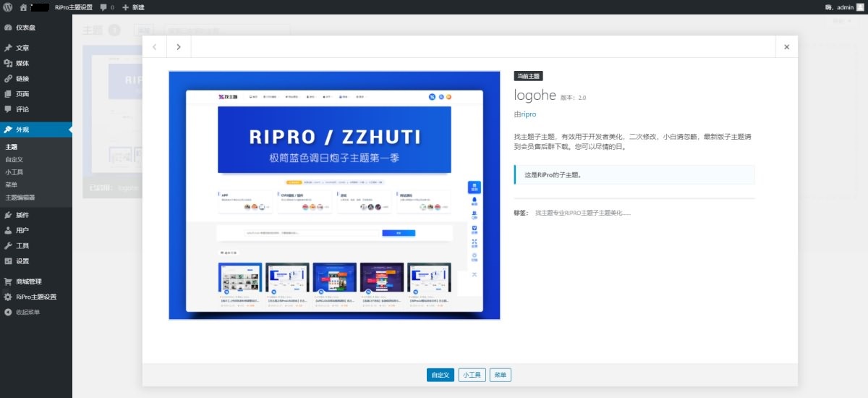
Task: Click the 标签 tags line text
Action: [x=572, y=213]
